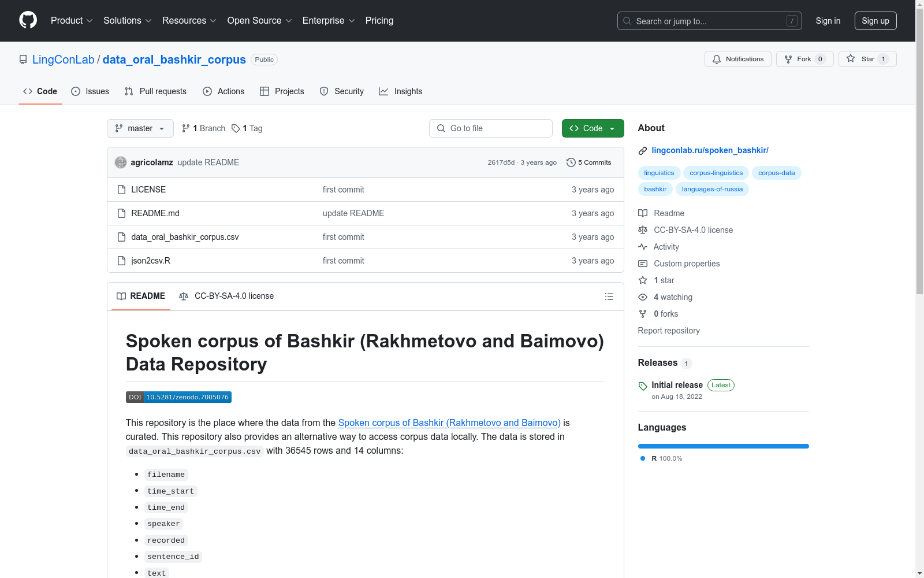Fork the repository using Fork button

pos(804,59)
